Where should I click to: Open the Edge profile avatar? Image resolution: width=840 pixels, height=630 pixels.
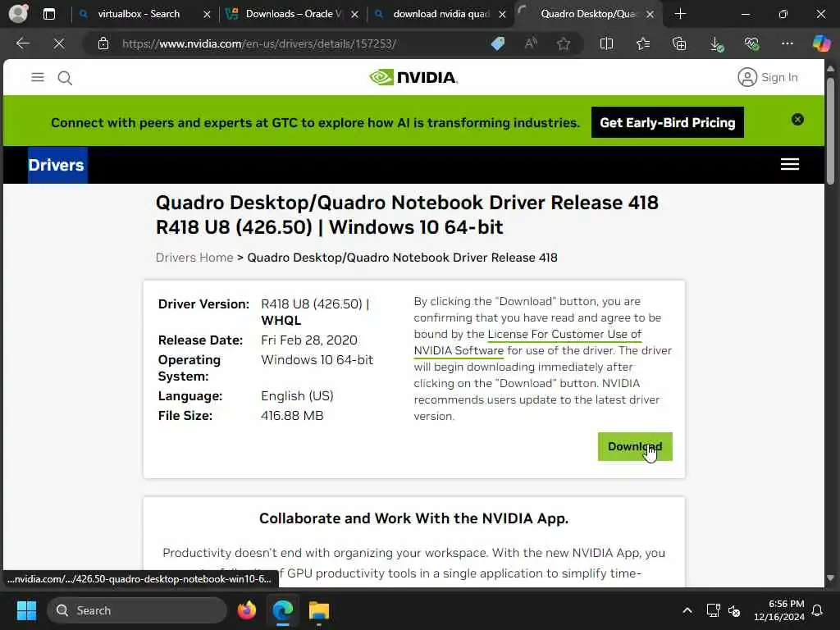(18, 14)
